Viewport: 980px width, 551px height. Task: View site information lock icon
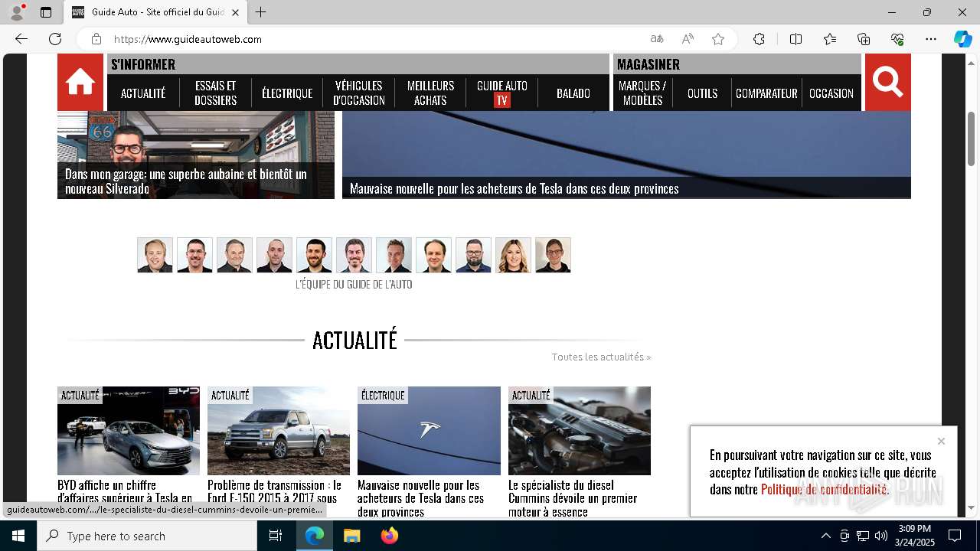pyautogui.click(x=96, y=39)
